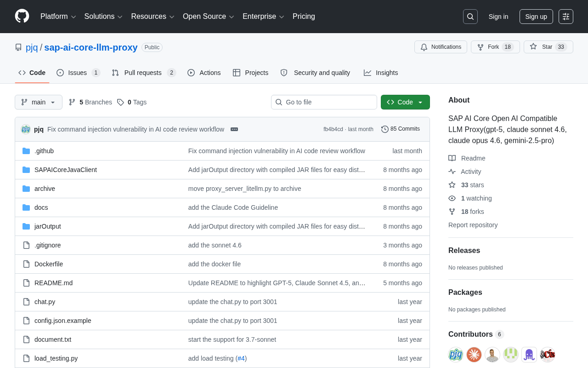Fork the repository with the Fork button
This screenshot has height=368, width=588.
[x=495, y=47]
